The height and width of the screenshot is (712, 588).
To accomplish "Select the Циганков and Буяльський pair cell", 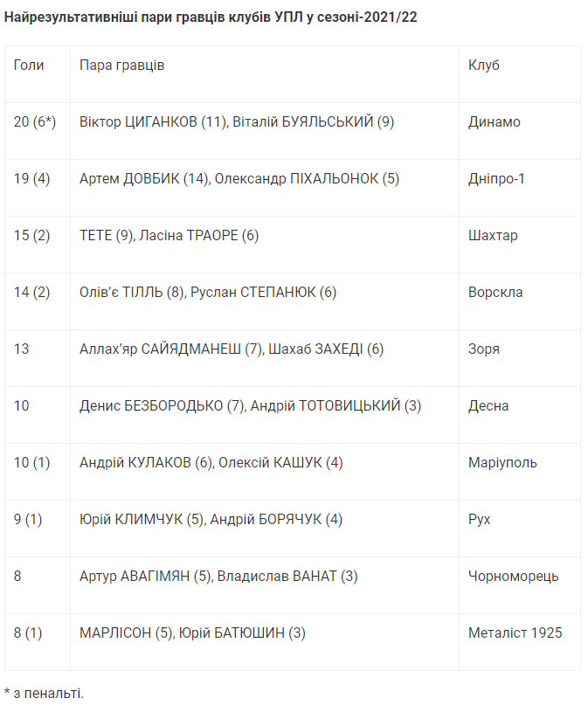I will point(237,122).
